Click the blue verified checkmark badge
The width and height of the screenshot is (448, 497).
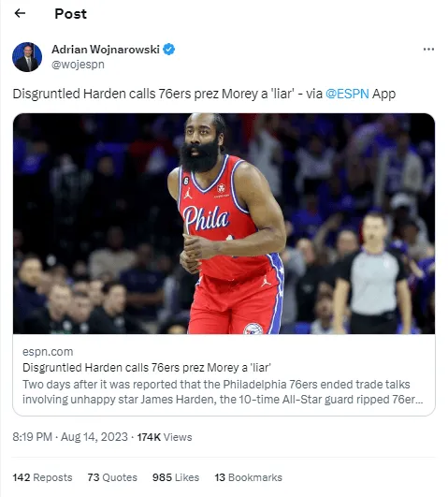click(x=169, y=50)
